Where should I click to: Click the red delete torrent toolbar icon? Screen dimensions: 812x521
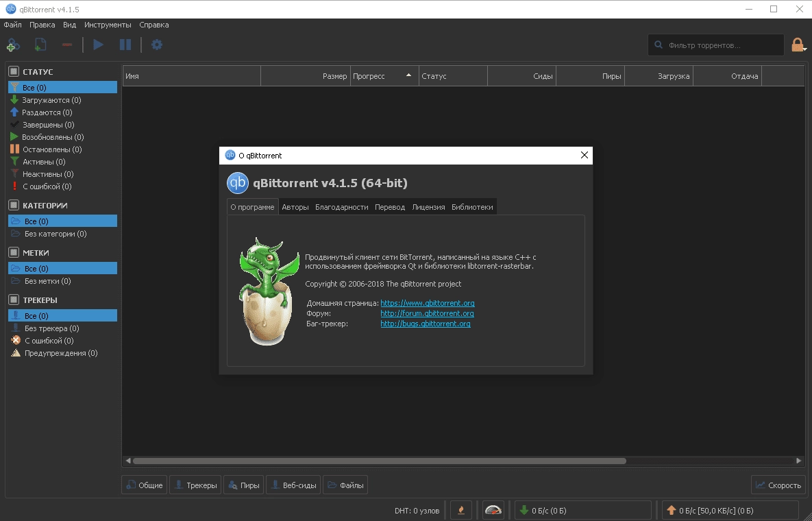[x=66, y=45]
